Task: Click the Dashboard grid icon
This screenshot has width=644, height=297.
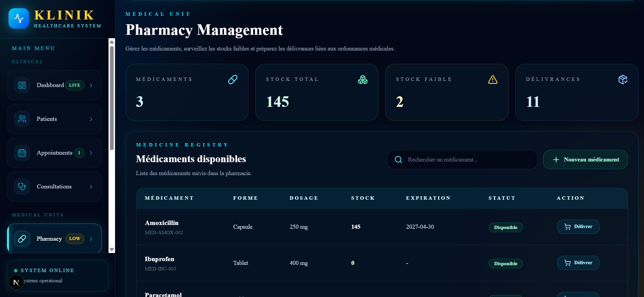Action: (22, 85)
